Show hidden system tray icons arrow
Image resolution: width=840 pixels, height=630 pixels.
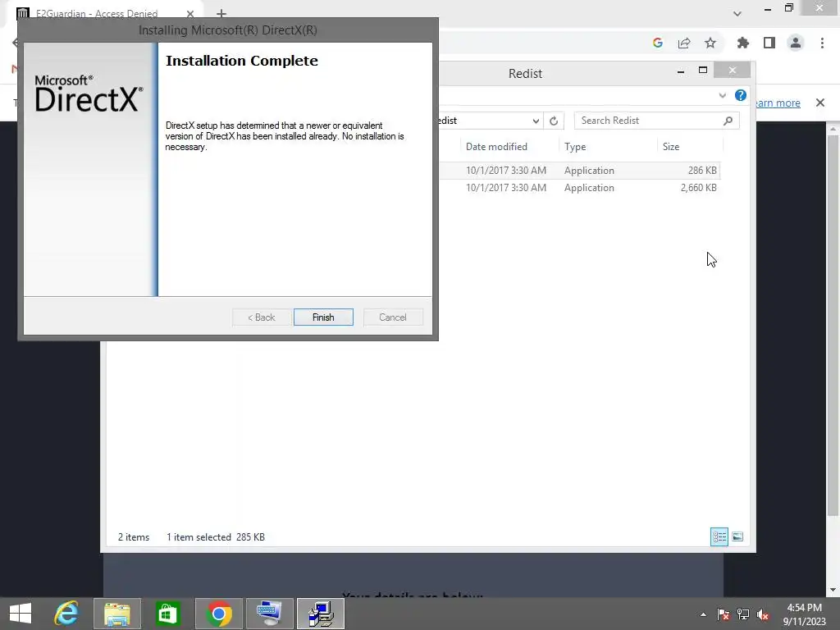[703, 614]
